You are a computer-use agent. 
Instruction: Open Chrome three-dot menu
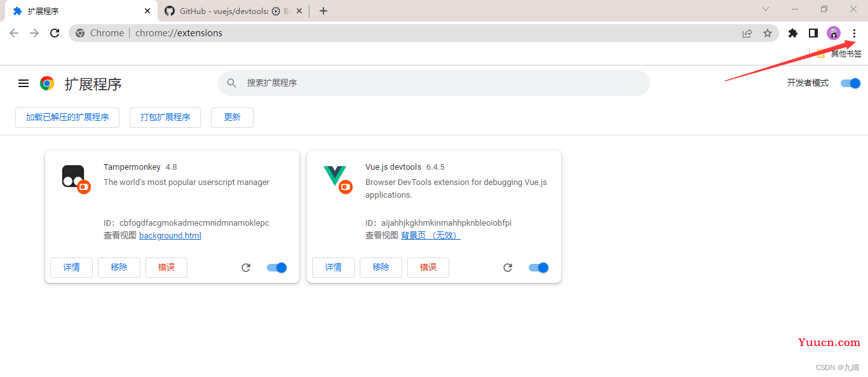coord(854,33)
